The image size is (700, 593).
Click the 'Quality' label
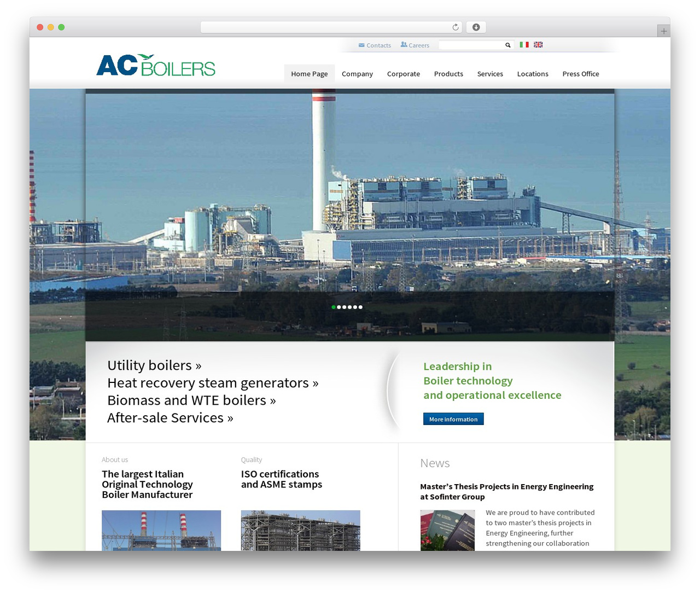pos(252,460)
